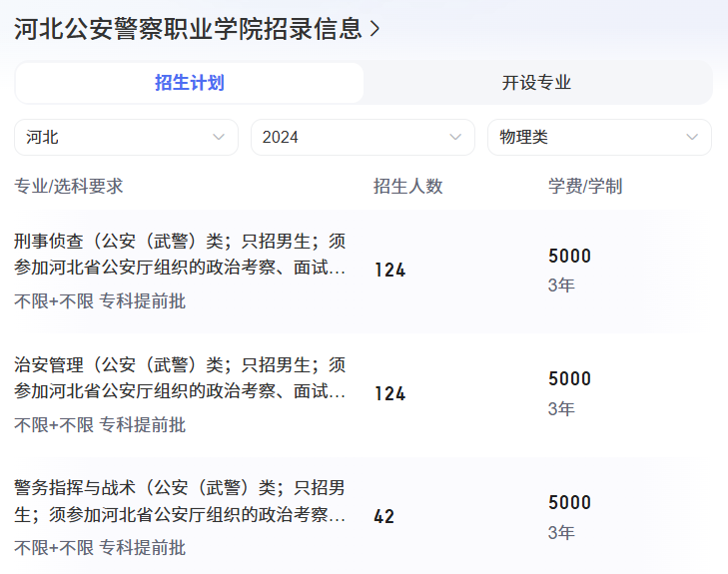Click the 招生人数 column header
Image resolution: width=728 pixels, height=574 pixels.
[408, 186]
